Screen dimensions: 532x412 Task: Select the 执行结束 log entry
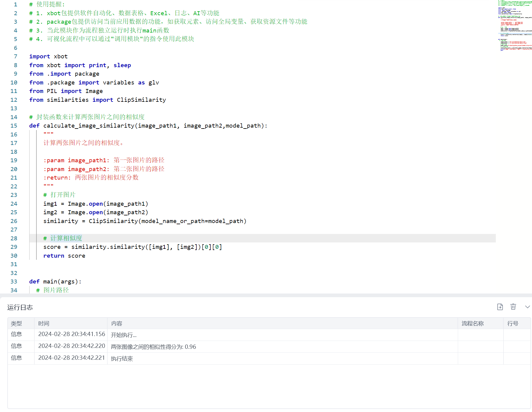coord(122,359)
